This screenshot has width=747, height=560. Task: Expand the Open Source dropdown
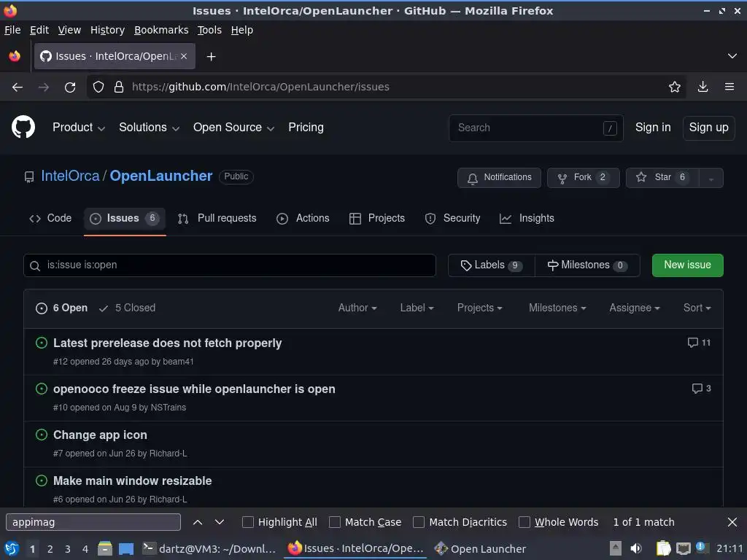coord(233,128)
